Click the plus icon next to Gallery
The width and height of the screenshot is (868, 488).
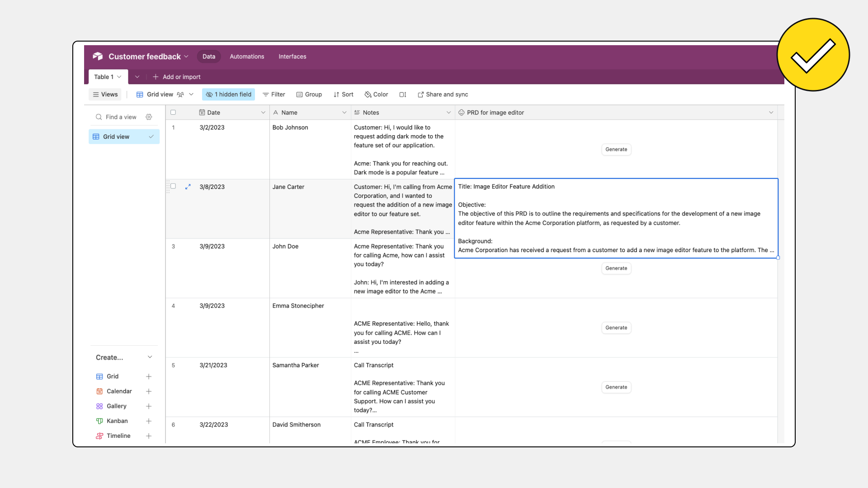(x=149, y=406)
